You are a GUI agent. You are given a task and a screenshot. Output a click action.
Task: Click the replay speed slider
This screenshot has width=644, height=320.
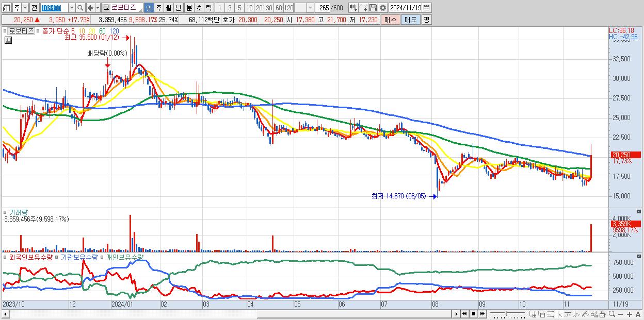(x=507, y=314)
